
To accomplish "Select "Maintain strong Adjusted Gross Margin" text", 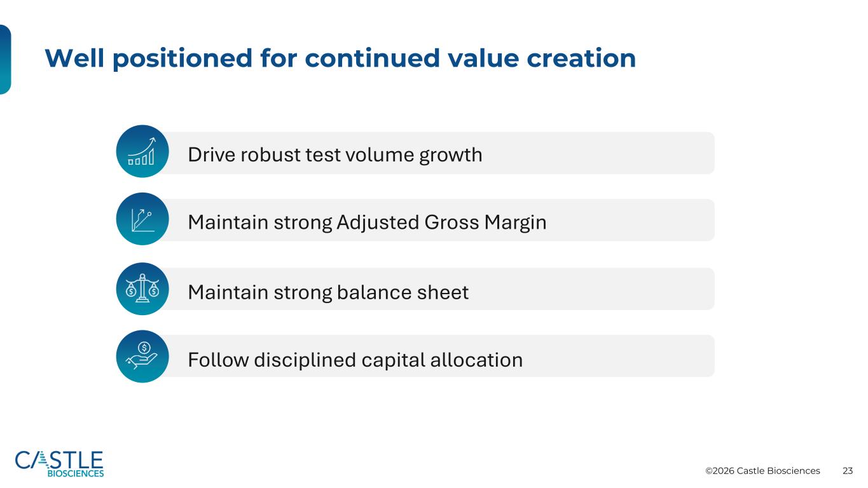I will (x=367, y=222).
